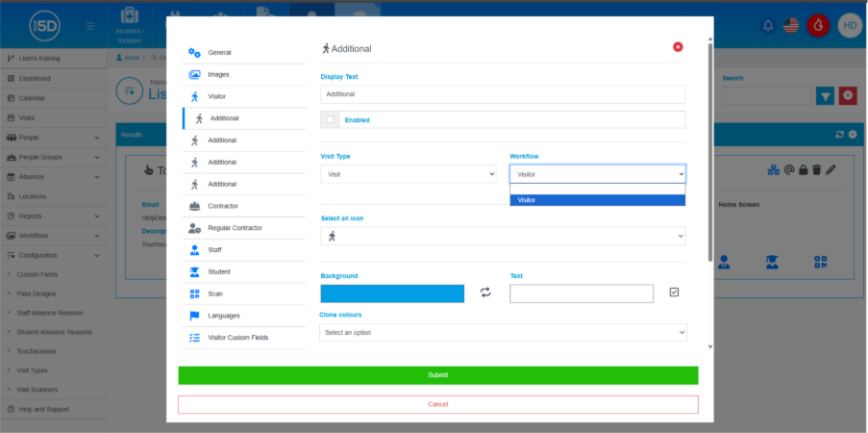Click the Workflow dropdown box
The image size is (868, 433).
[x=597, y=174]
